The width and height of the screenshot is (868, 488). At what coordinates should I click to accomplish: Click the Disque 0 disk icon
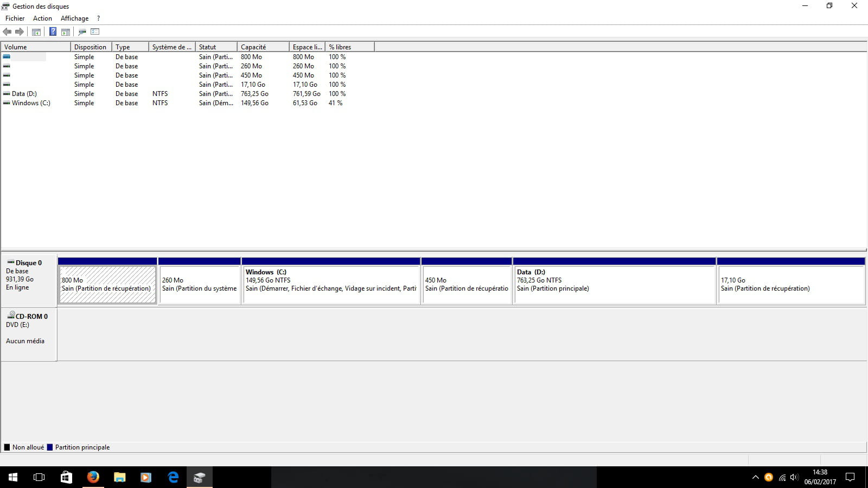(11, 262)
